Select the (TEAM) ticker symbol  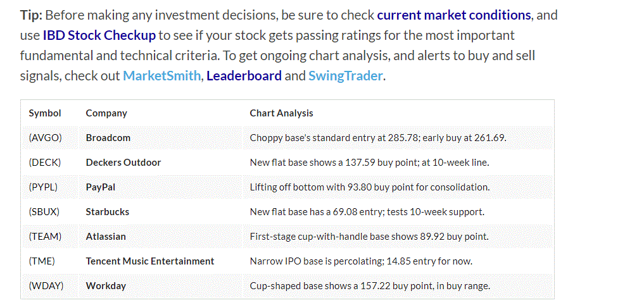[x=45, y=237]
